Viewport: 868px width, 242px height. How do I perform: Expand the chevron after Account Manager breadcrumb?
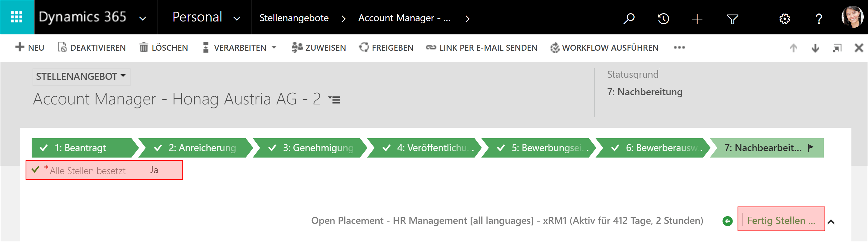point(467,18)
